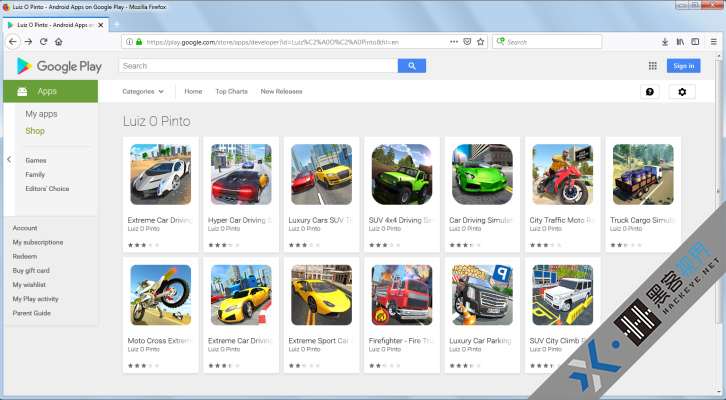726x400 pixels.
Task: Collapse the left sidebar chevron arrow
Action: (9, 159)
